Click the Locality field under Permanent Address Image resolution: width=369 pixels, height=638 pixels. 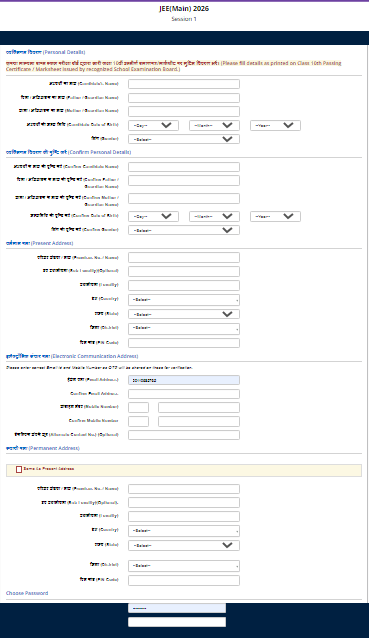[184, 516]
